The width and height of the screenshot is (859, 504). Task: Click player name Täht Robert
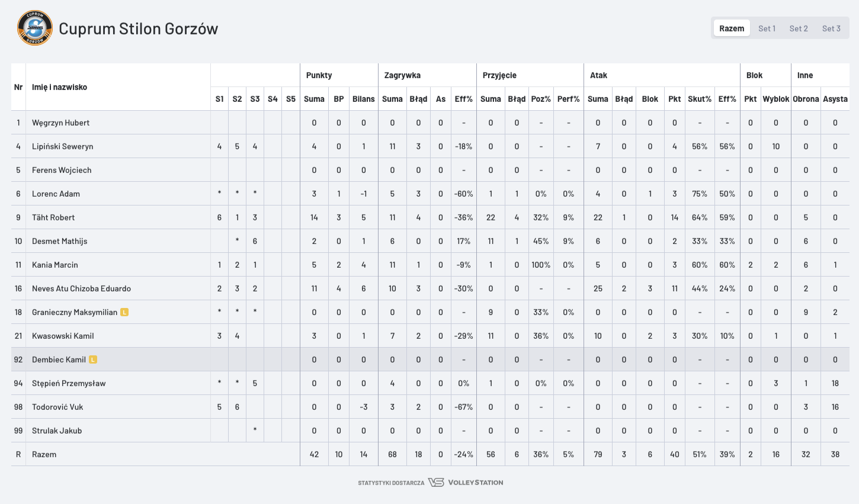pyautogui.click(x=53, y=217)
